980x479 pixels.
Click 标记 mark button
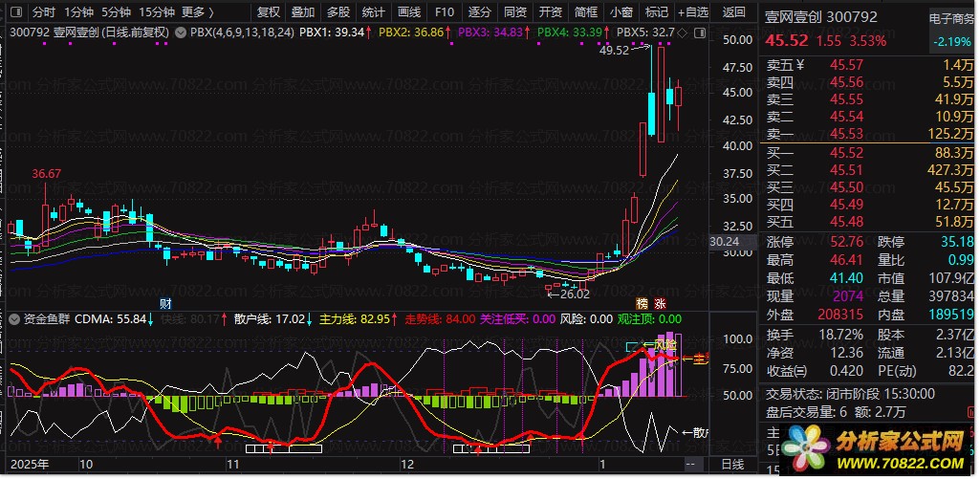click(656, 11)
